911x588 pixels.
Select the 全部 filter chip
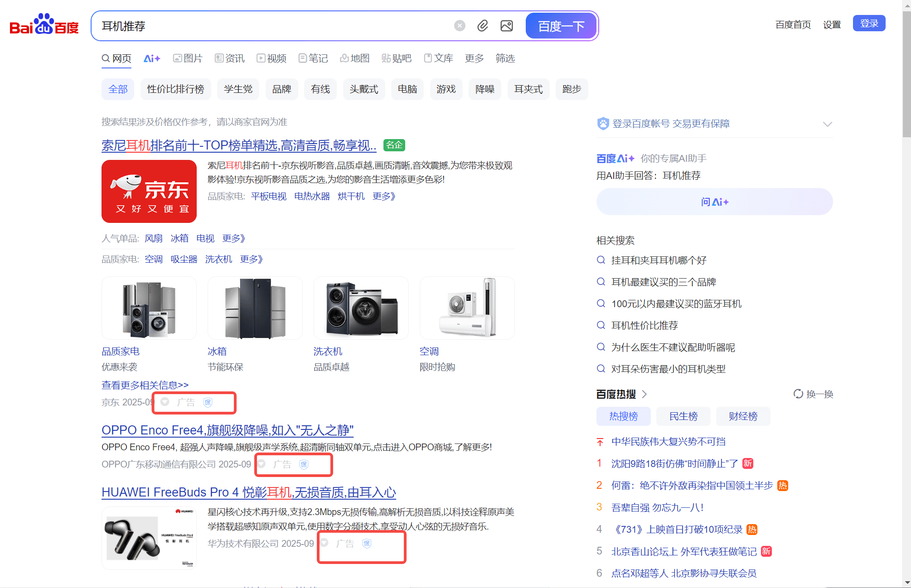click(x=118, y=89)
